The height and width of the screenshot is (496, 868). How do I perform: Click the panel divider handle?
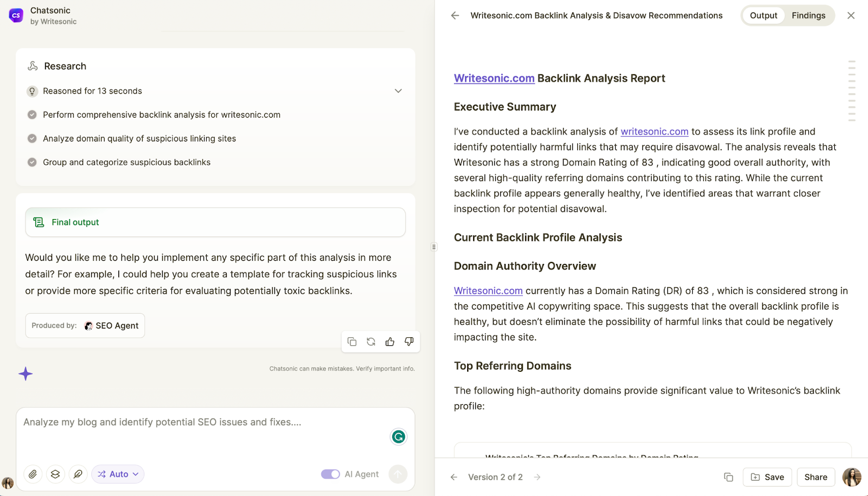434,247
